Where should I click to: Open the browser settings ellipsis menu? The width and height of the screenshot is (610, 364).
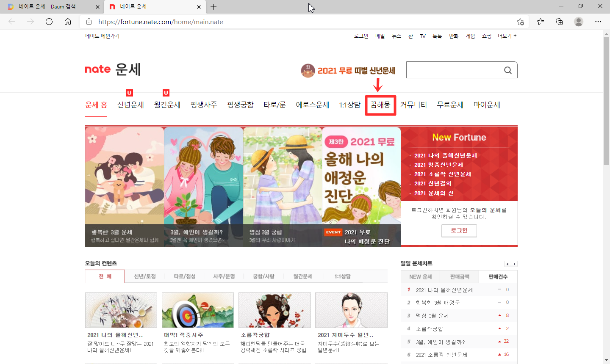point(598,22)
